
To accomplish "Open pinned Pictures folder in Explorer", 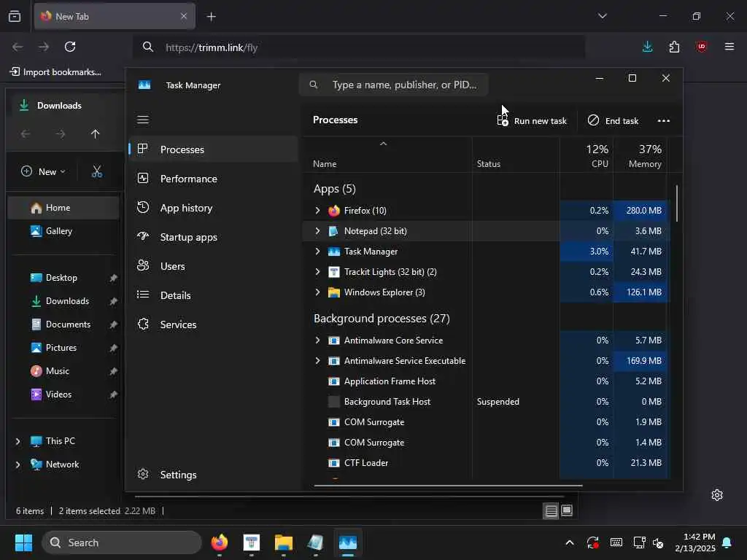I will pos(63,348).
